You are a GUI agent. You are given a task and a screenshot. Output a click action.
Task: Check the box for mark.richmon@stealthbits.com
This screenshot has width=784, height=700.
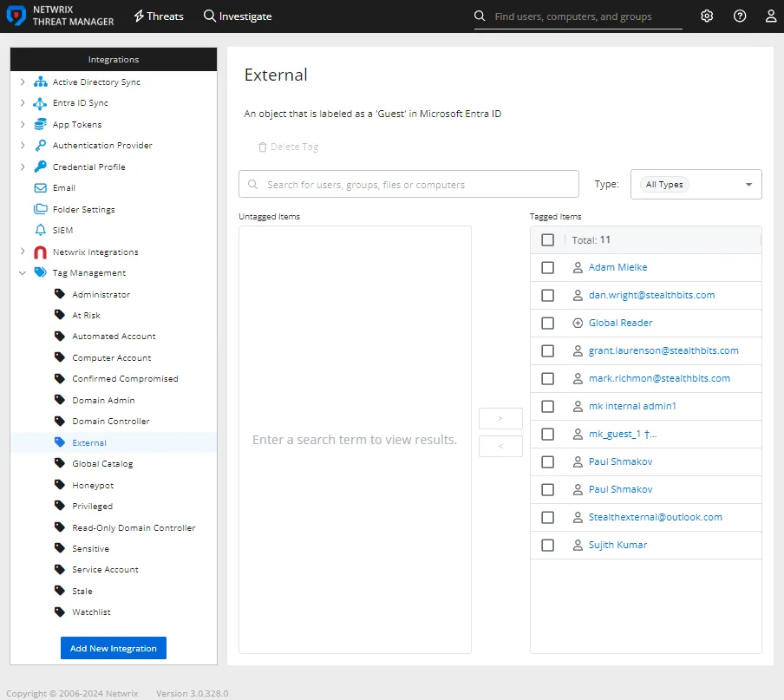tap(547, 378)
